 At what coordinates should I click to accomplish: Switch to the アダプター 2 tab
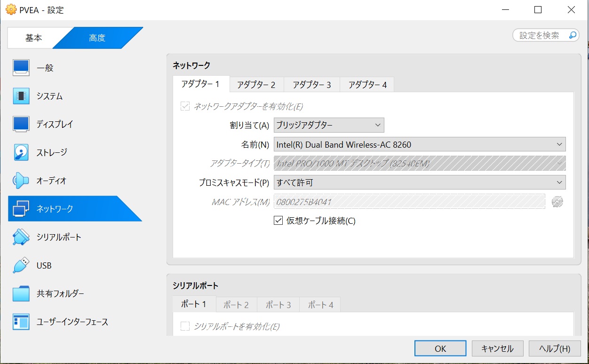(x=256, y=85)
